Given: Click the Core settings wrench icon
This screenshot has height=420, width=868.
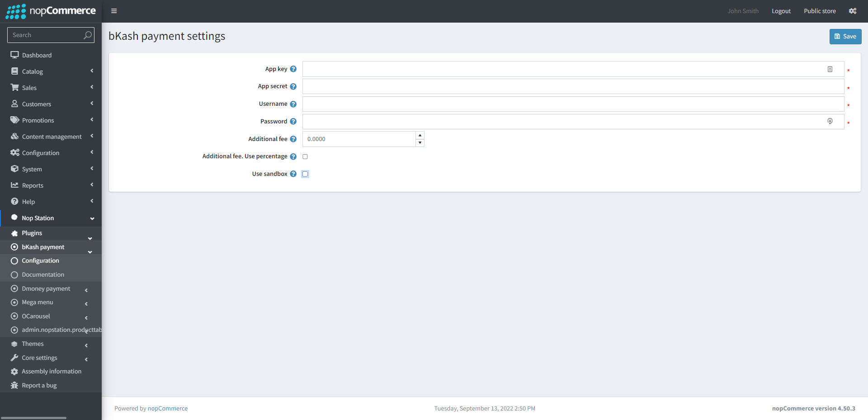Looking at the screenshot, I should (x=14, y=358).
